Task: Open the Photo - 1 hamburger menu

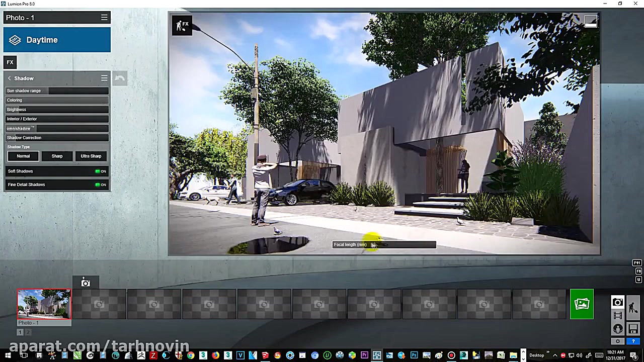Action: tap(104, 18)
